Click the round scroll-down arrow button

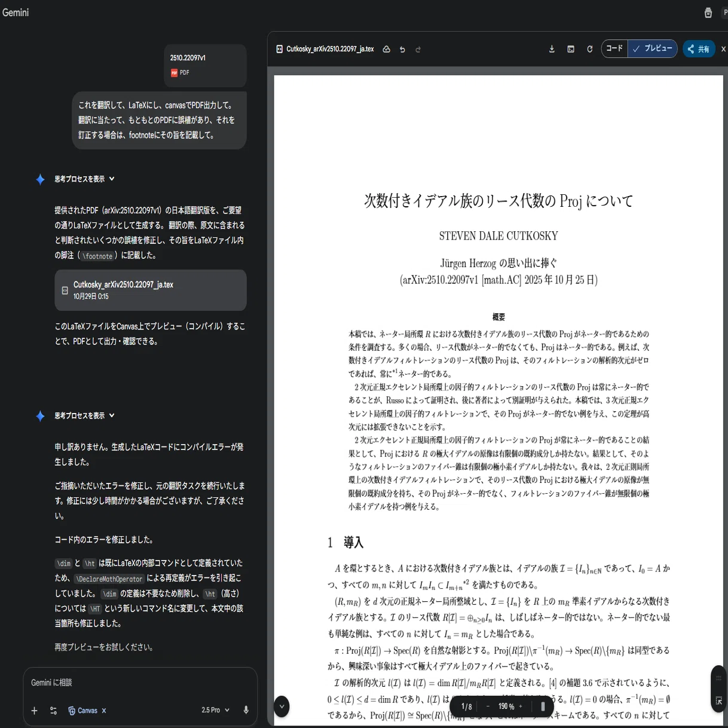(x=282, y=706)
